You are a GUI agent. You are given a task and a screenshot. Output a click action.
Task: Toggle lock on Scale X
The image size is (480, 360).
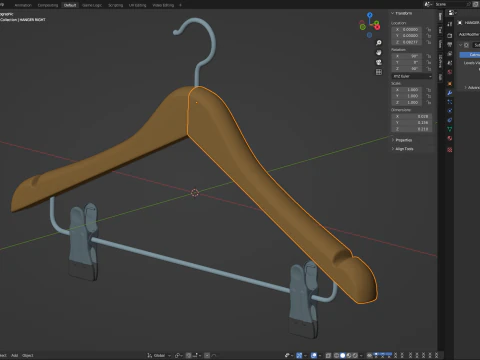point(429,90)
